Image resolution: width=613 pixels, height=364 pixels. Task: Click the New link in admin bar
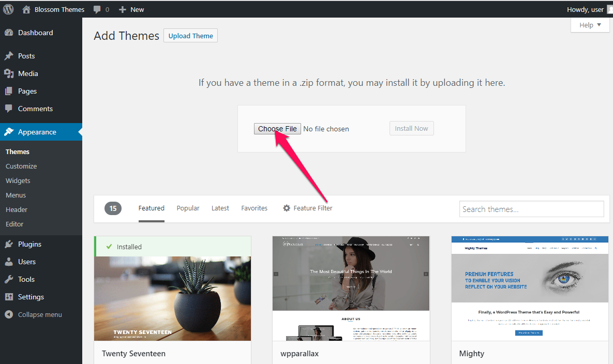point(137,9)
